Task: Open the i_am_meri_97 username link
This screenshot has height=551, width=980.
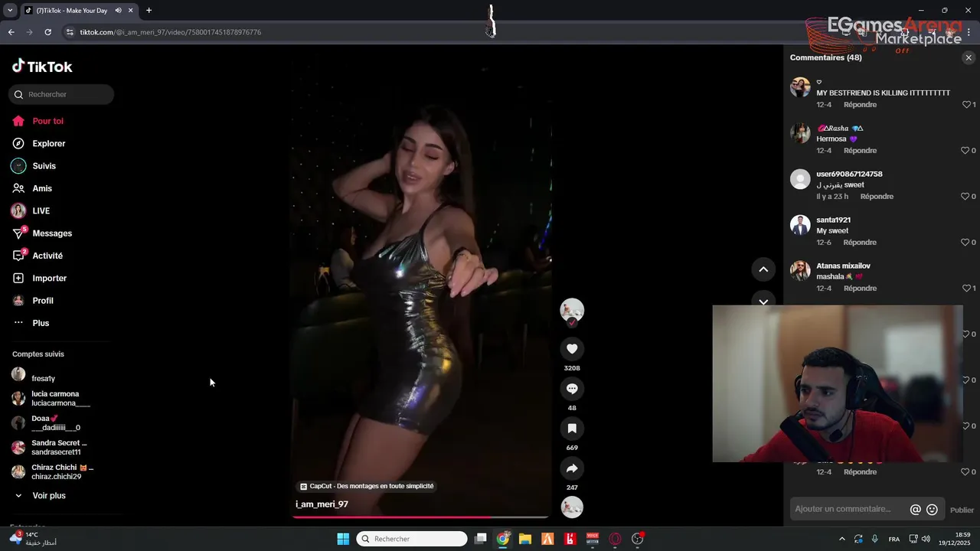Action: tap(322, 504)
